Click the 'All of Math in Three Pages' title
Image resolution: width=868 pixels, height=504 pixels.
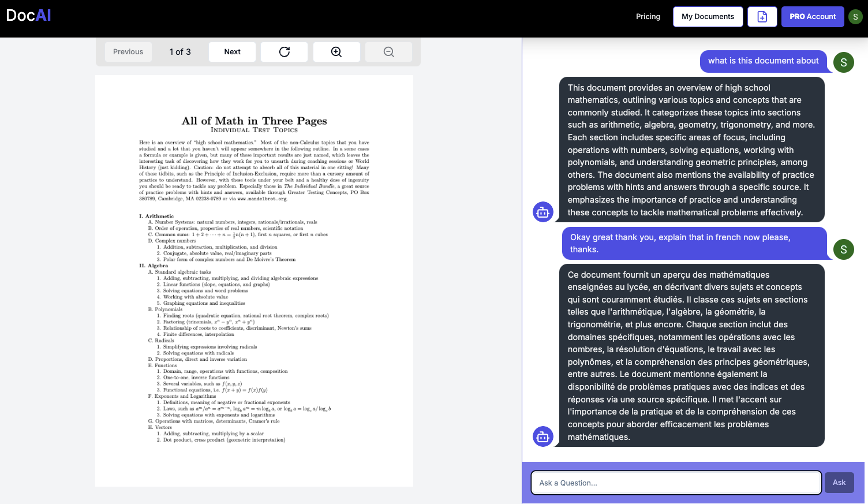pyautogui.click(x=255, y=121)
